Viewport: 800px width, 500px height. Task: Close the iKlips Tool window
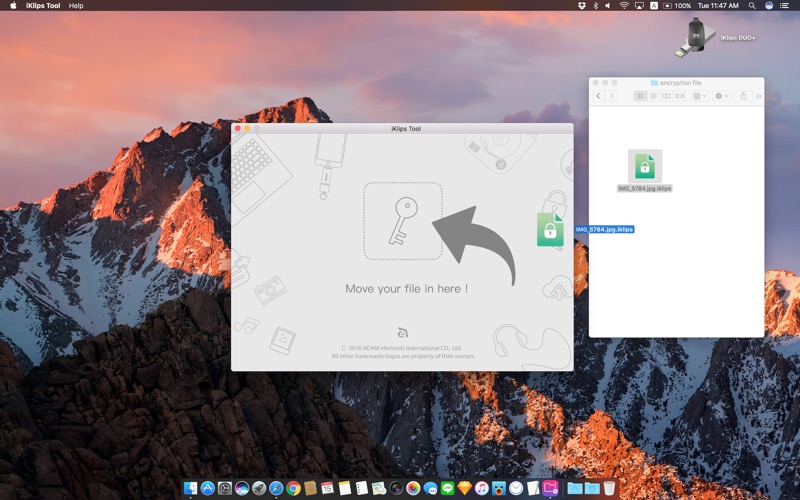point(238,129)
